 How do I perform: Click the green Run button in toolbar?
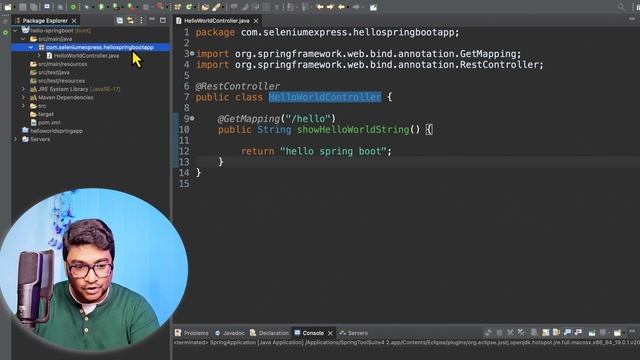[101, 7]
